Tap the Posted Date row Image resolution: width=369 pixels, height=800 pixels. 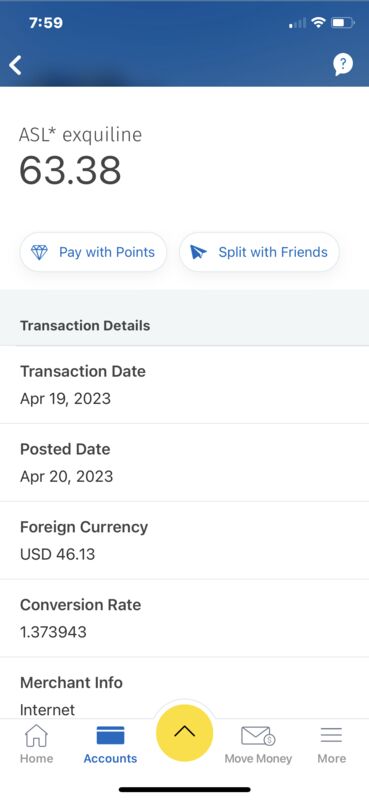pos(184,462)
